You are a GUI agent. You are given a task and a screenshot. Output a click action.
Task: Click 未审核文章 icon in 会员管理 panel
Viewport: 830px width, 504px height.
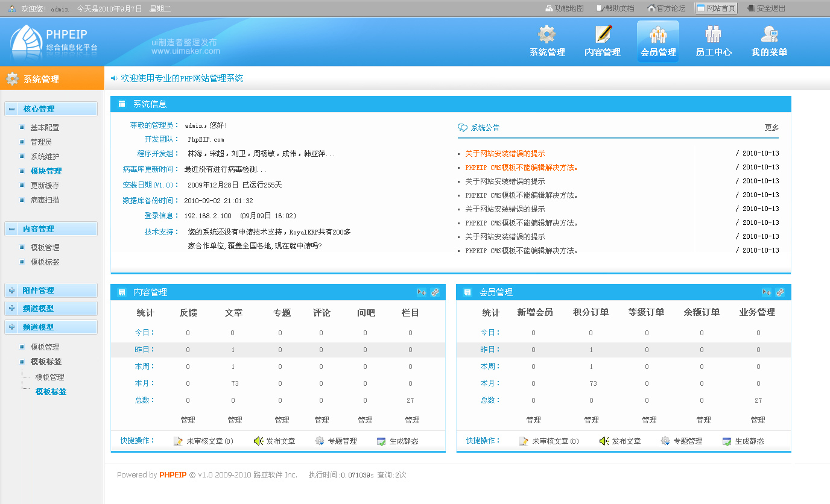524,441
